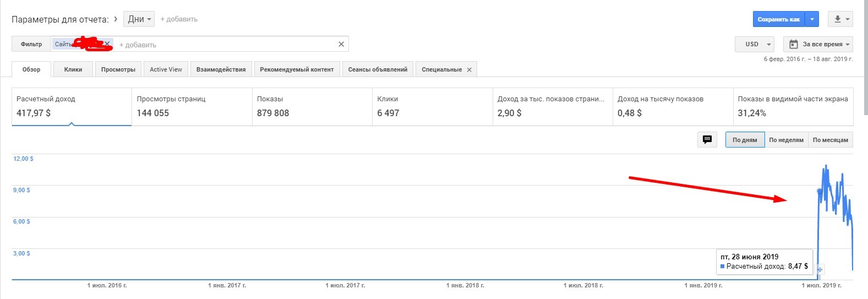Open the Active View tab
This screenshot has height=299, width=868.
pos(166,69)
